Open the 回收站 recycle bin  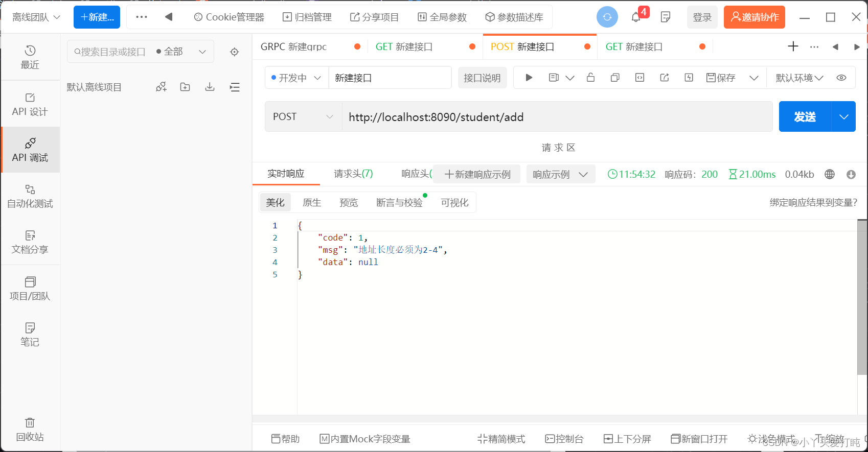(30, 430)
